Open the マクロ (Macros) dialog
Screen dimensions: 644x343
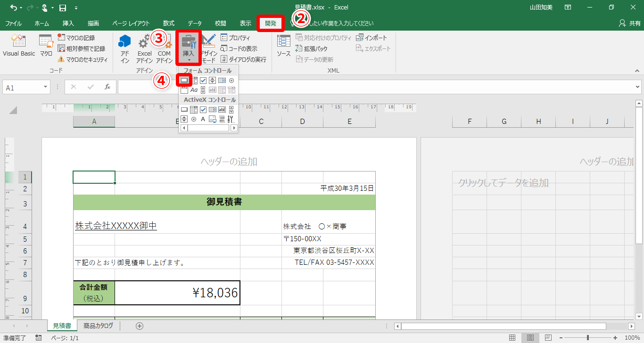coord(46,46)
